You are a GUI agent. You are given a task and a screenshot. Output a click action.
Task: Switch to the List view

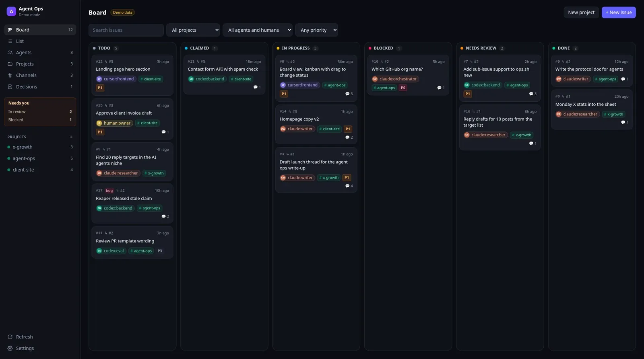tap(40, 41)
